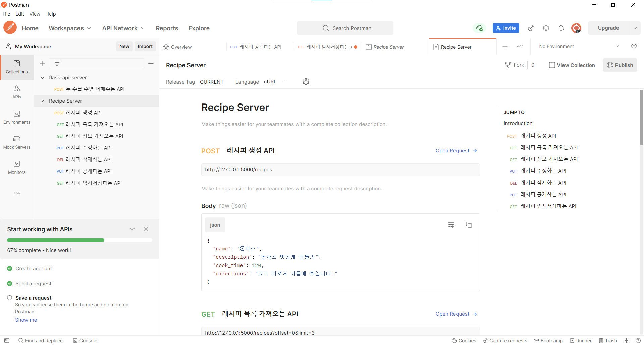Click the Create account checkmark step

[x=9, y=268]
